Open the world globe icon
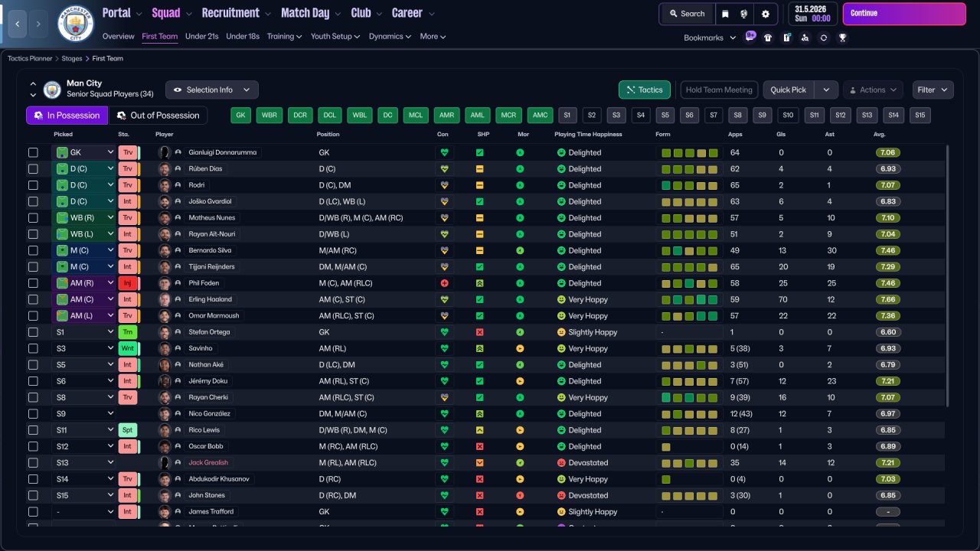The width and height of the screenshot is (980, 551). pyautogui.click(x=744, y=14)
